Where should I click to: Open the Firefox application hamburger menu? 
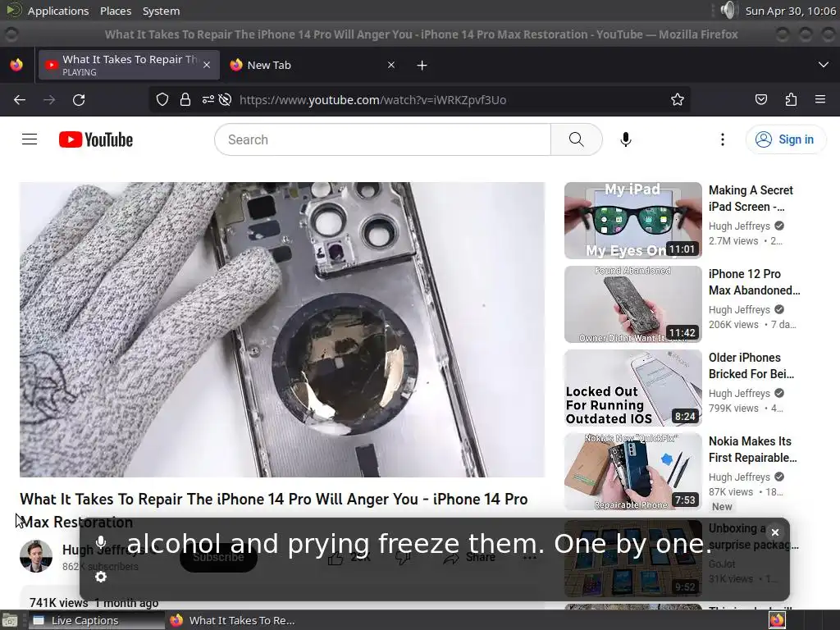[x=820, y=99]
